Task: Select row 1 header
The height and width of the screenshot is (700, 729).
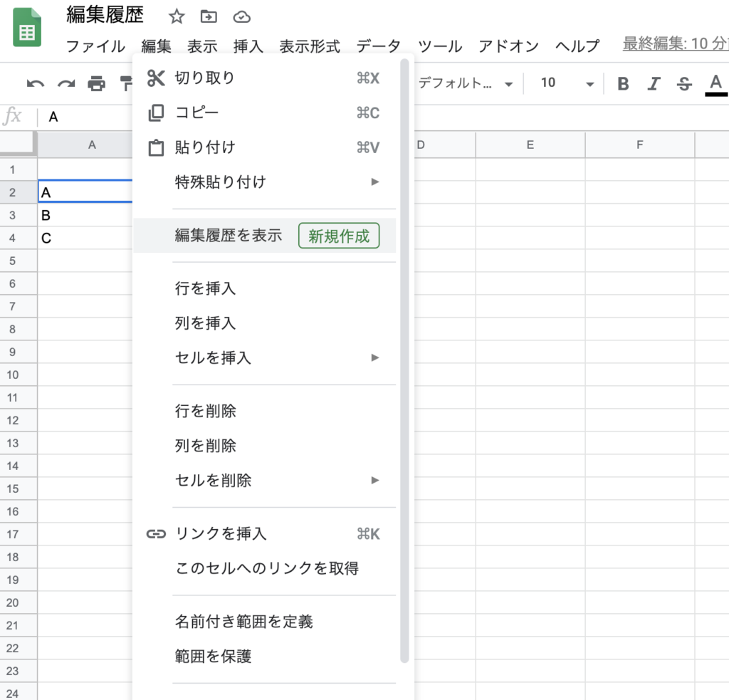Action: 18,169
